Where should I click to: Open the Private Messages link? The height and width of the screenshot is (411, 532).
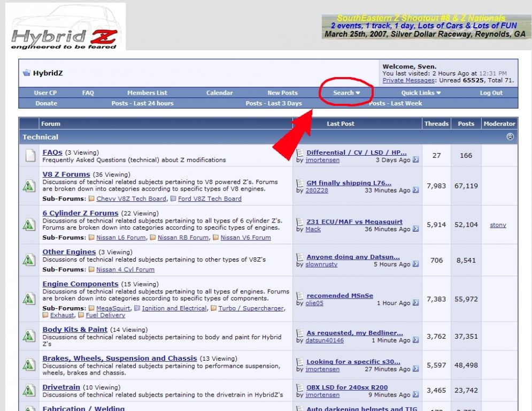[408, 81]
